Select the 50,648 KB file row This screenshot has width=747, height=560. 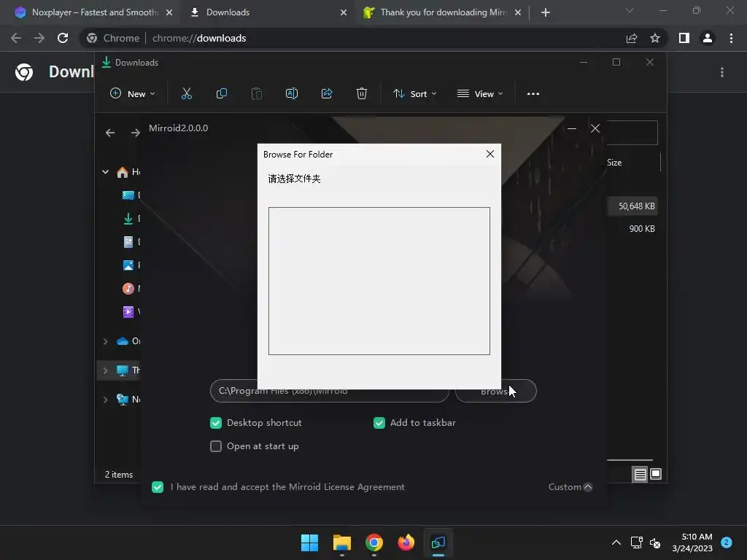(x=632, y=206)
